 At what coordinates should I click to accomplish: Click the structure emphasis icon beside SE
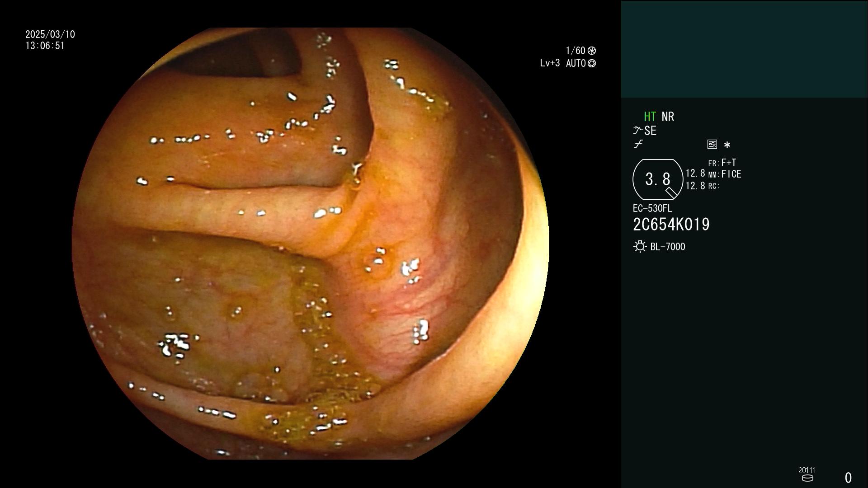click(638, 131)
